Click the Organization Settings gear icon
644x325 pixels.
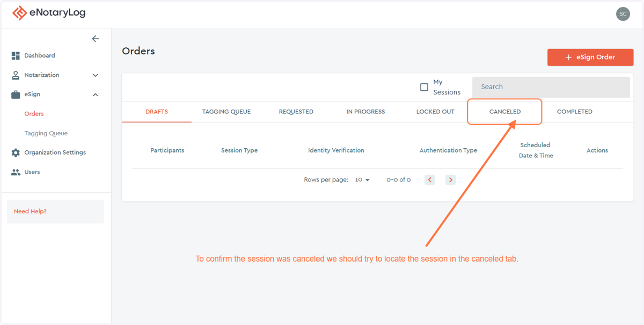(x=16, y=153)
